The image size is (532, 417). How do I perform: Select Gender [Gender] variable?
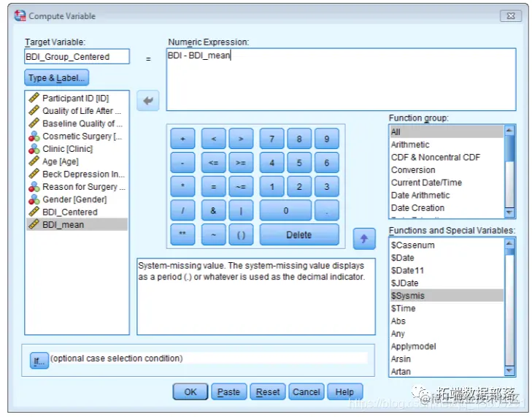tap(77, 199)
